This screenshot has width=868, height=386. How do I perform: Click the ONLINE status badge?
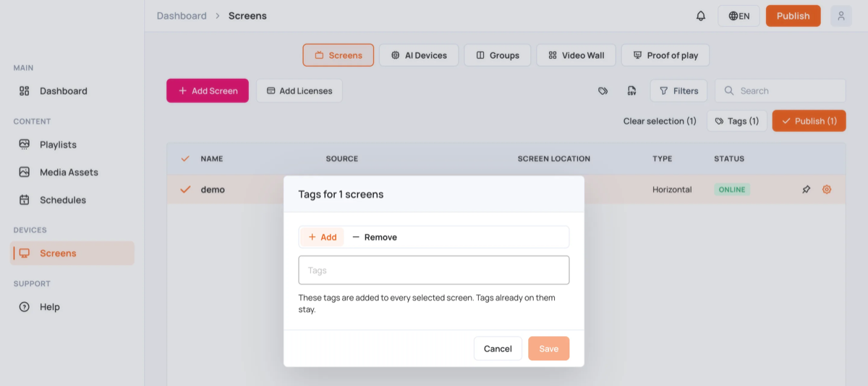point(732,190)
